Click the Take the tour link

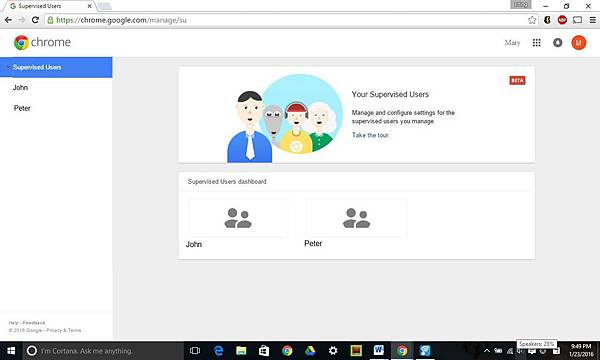pos(370,135)
